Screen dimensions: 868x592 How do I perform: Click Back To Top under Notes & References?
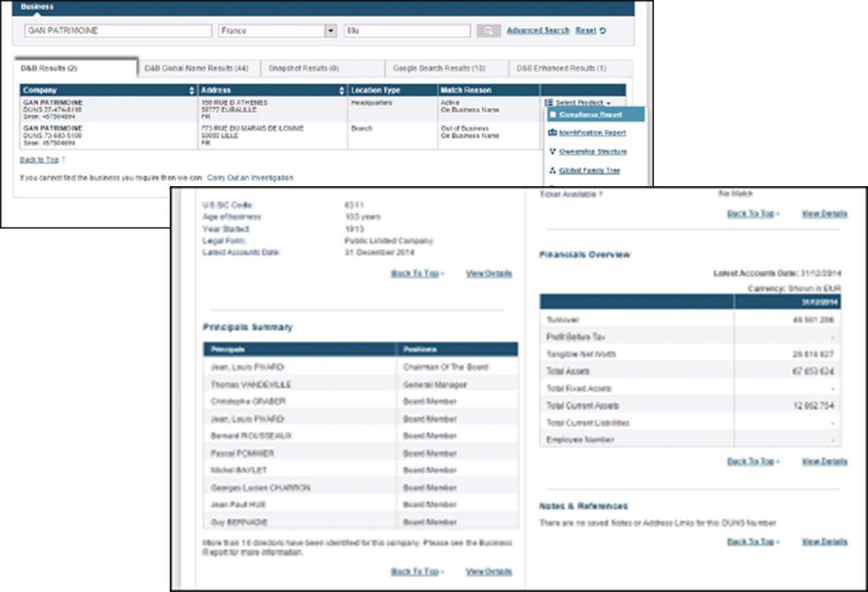[x=751, y=542]
